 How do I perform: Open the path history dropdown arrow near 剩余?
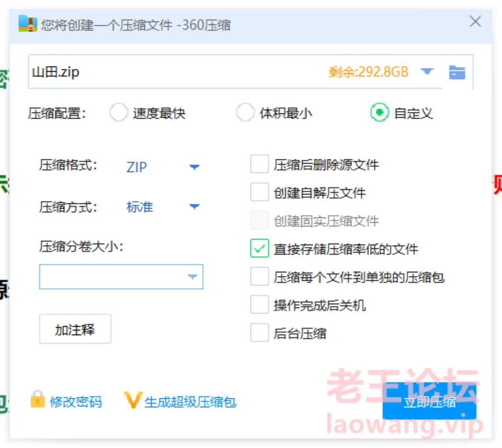click(x=427, y=72)
